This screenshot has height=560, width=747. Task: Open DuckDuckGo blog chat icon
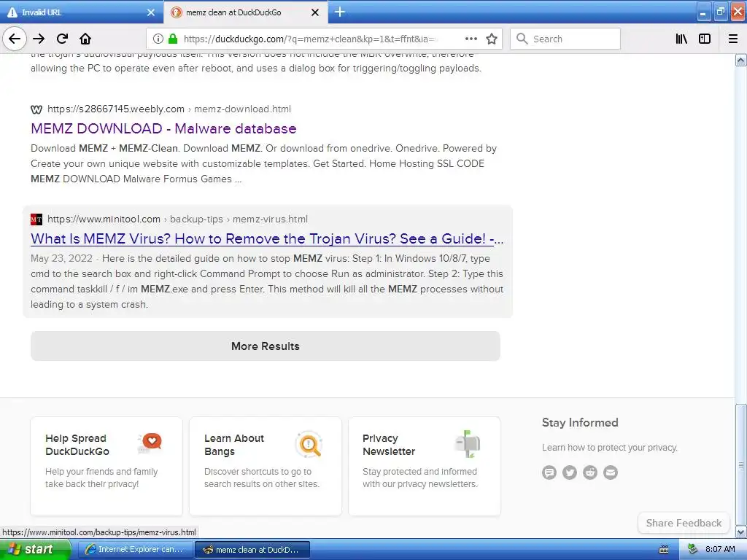point(549,472)
